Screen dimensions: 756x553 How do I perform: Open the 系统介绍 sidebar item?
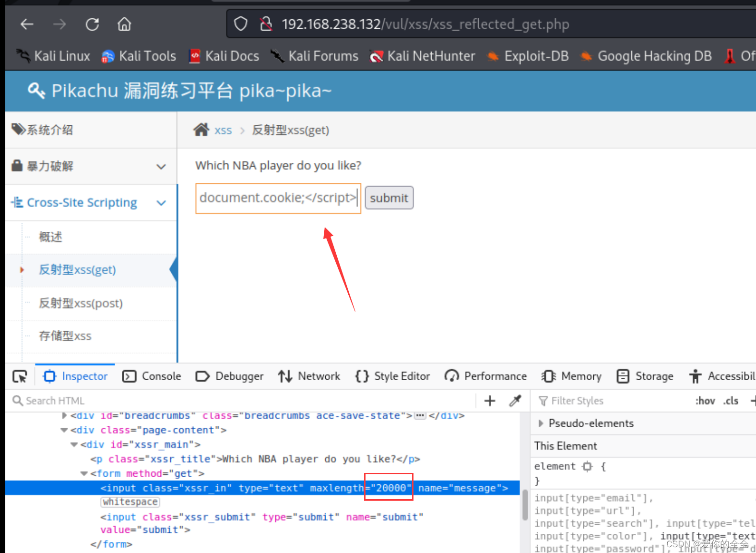point(91,130)
